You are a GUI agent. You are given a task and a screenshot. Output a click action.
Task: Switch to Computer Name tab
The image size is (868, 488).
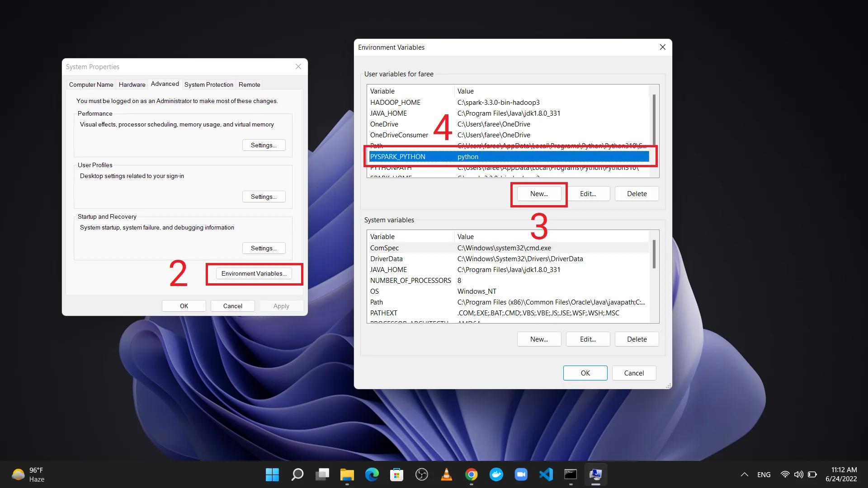click(91, 84)
